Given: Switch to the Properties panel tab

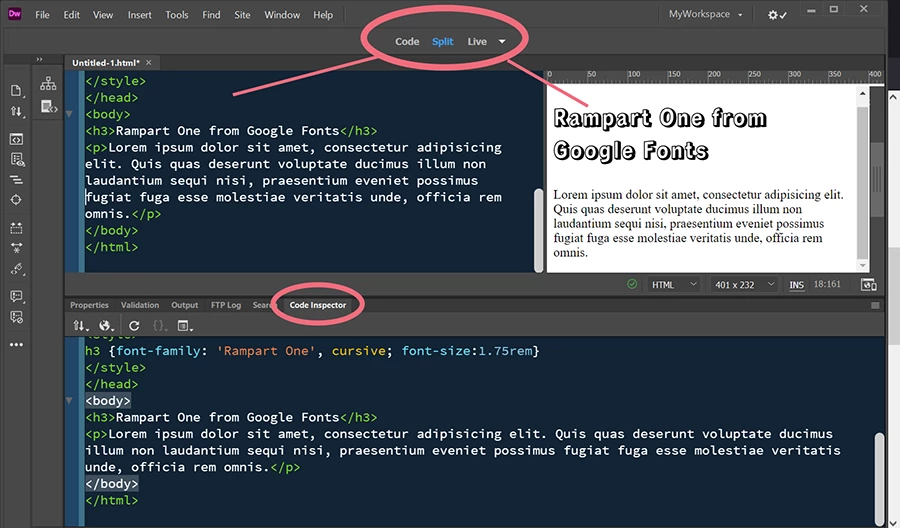Looking at the screenshot, I should [x=89, y=305].
